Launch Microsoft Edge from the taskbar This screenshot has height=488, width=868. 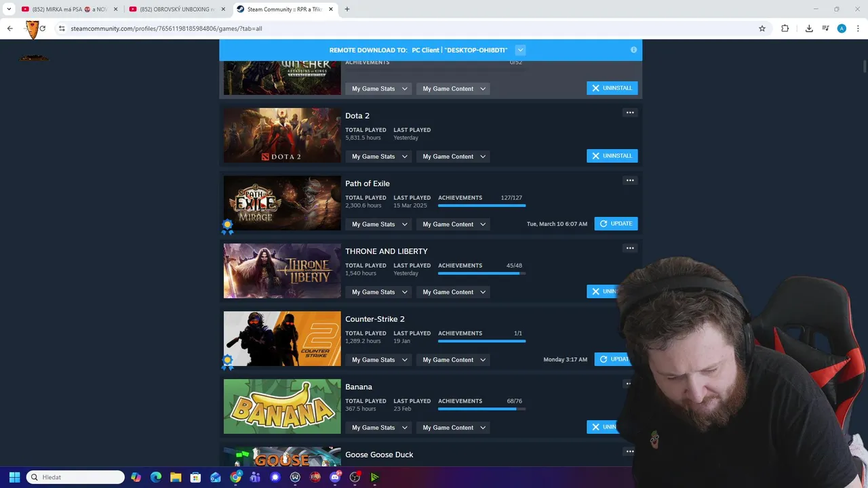tap(156, 477)
